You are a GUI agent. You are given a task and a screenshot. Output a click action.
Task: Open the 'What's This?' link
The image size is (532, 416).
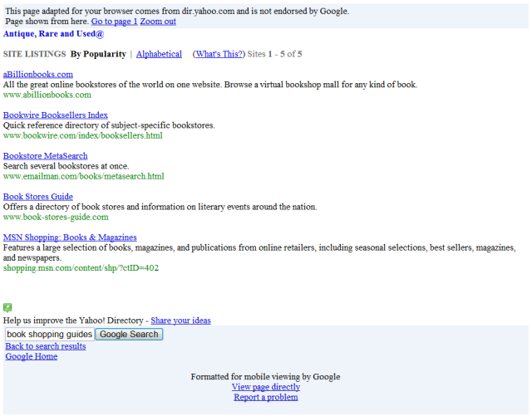pos(219,54)
